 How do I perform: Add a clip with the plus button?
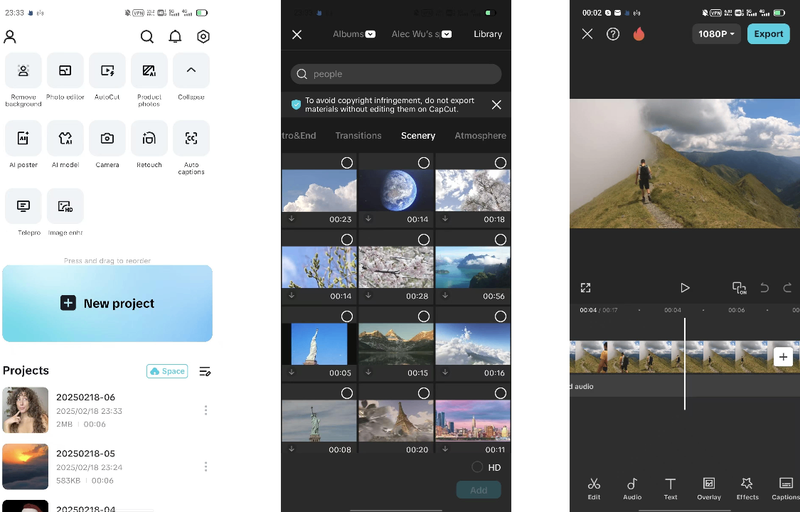(783, 357)
